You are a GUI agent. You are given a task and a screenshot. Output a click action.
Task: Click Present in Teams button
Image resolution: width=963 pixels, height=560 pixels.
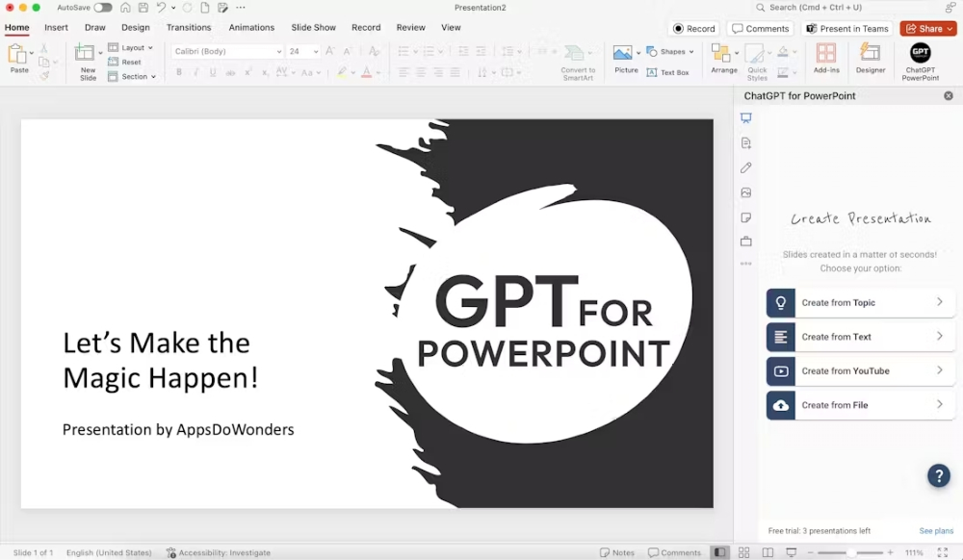click(846, 28)
